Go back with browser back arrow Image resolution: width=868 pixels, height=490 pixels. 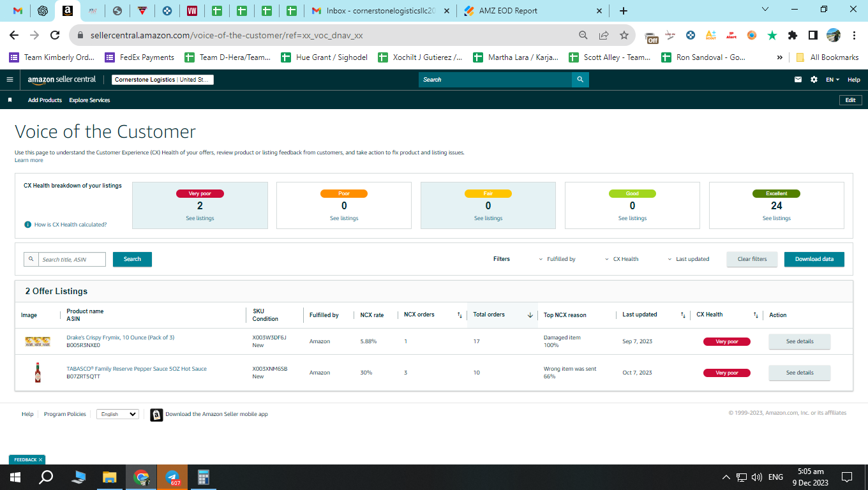click(14, 35)
